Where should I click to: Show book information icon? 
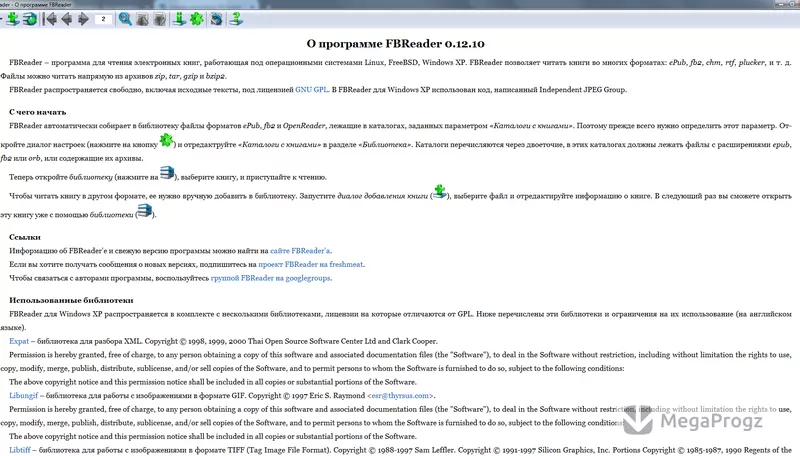pyautogui.click(x=179, y=19)
